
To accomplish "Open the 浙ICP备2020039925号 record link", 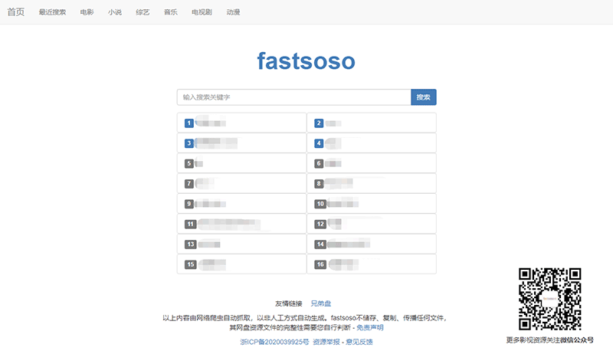I will (274, 342).
